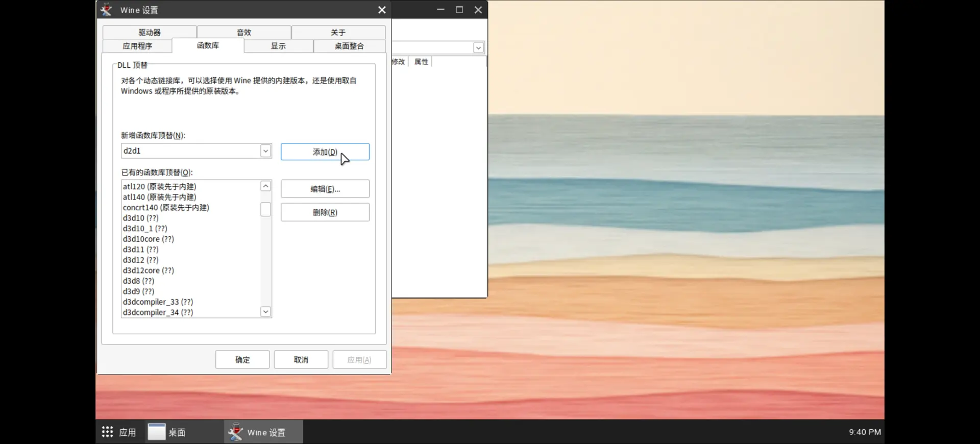Image resolution: width=980 pixels, height=444 pixels.
Task: Click the 应用(A) button
Action: tap(359, 360)
